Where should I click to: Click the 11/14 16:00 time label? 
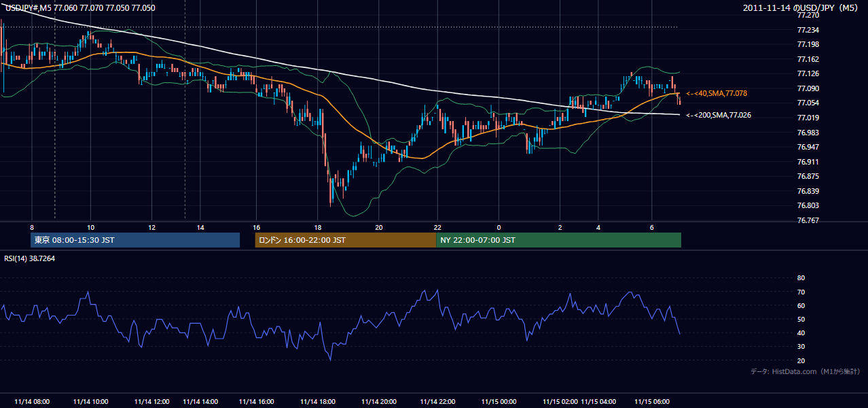click(x=256, y=401)
